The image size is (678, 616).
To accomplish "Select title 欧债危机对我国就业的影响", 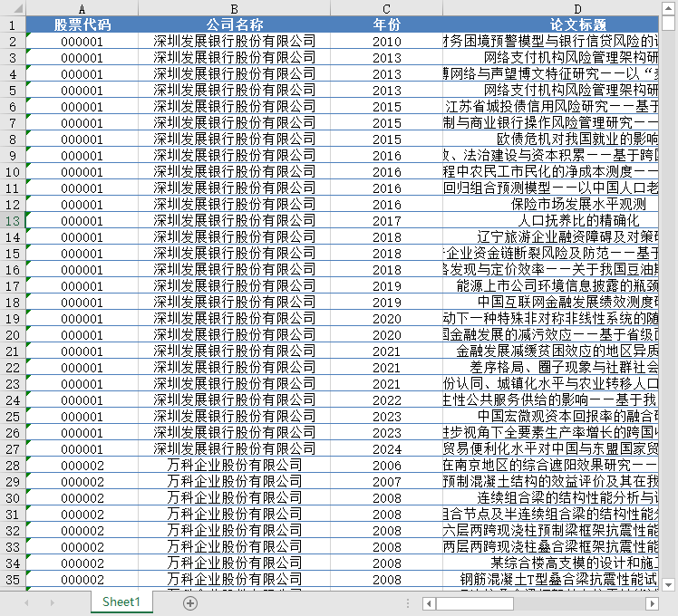I will pyautogui.click(x=550, y=140).
